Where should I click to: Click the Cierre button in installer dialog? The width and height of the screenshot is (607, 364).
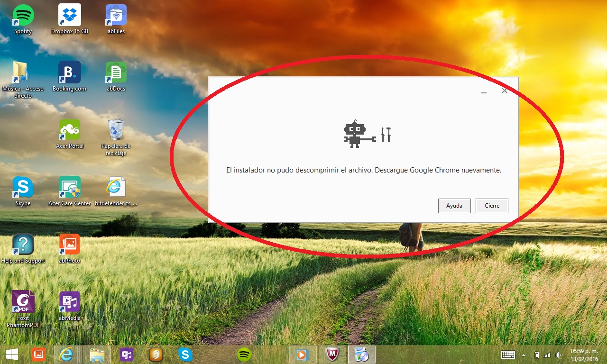point(492,206)
